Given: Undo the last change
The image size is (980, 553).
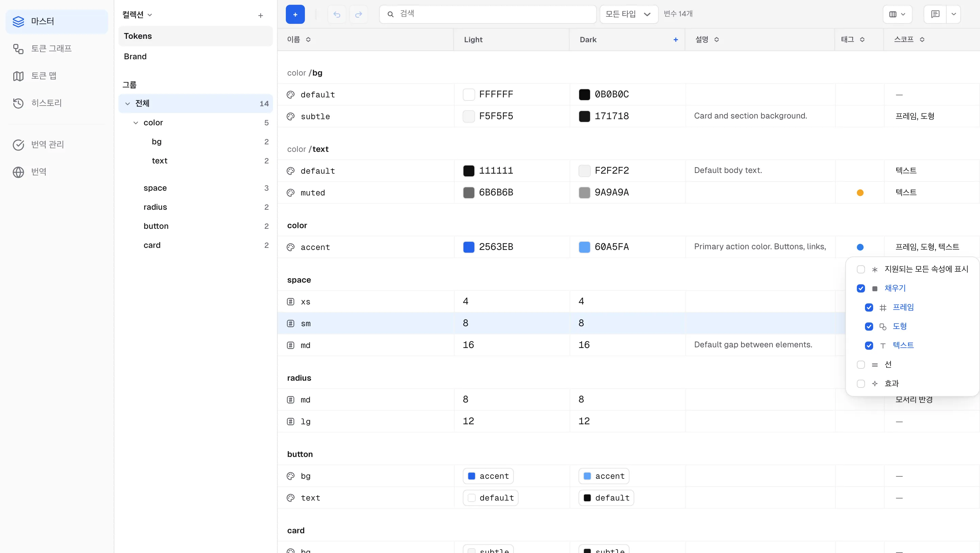Looking at the screenshot, I should (x=337, y=14).
